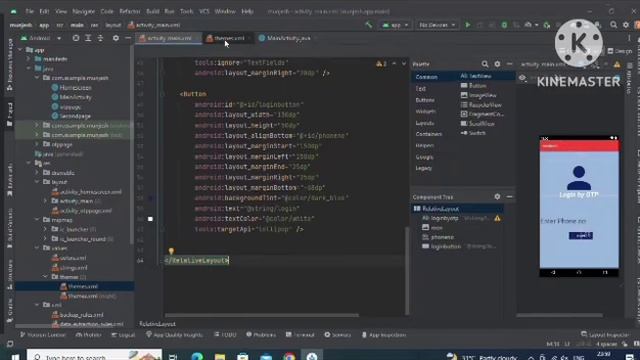Viewport: 640px width, 360px height.
Task: Select Layouts category in Palette
Action: point(424,123)
